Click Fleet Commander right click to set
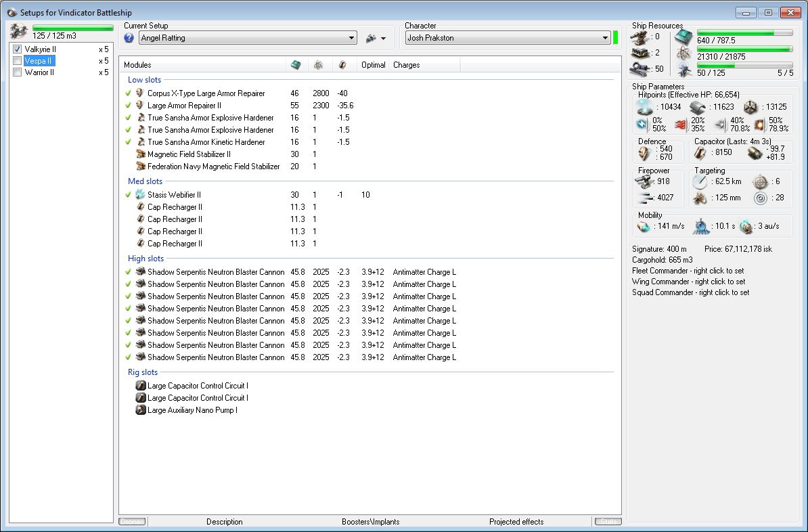808x532 pixels. tap(688, 271)
